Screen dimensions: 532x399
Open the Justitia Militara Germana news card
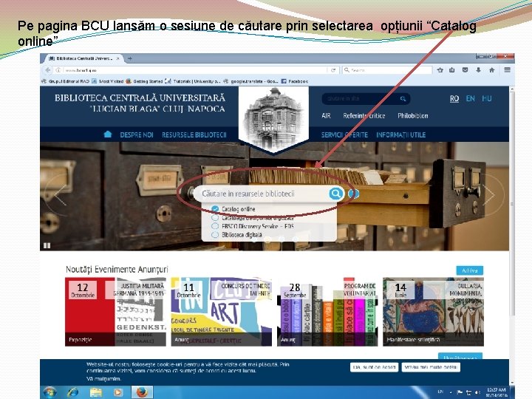[115, 312]
